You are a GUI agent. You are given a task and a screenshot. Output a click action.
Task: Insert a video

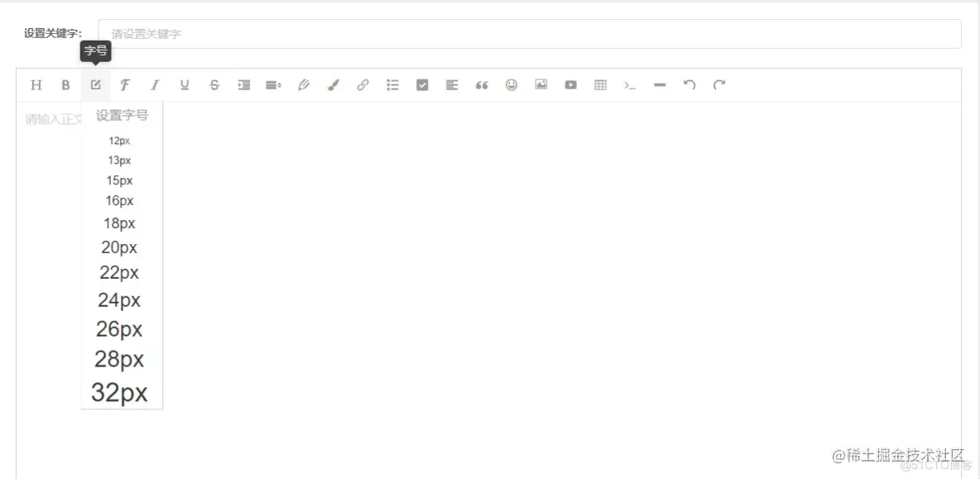click(570, 85)
